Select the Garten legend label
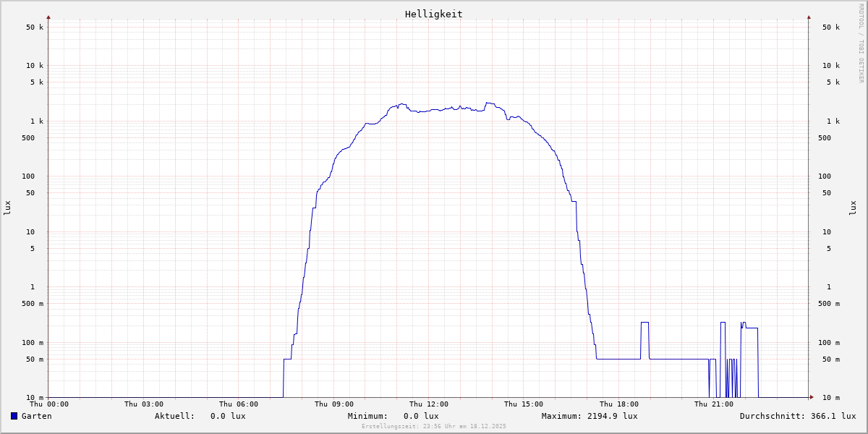 pyautogui.click(x=36, y=416)
